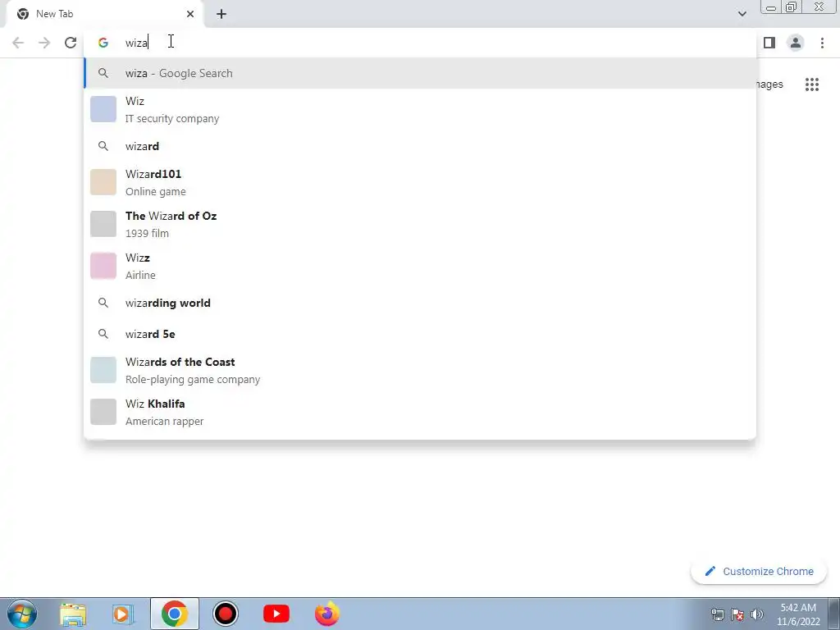
Task: Select Wizards of the Coast suggestion
Action: tap(420, 370)
